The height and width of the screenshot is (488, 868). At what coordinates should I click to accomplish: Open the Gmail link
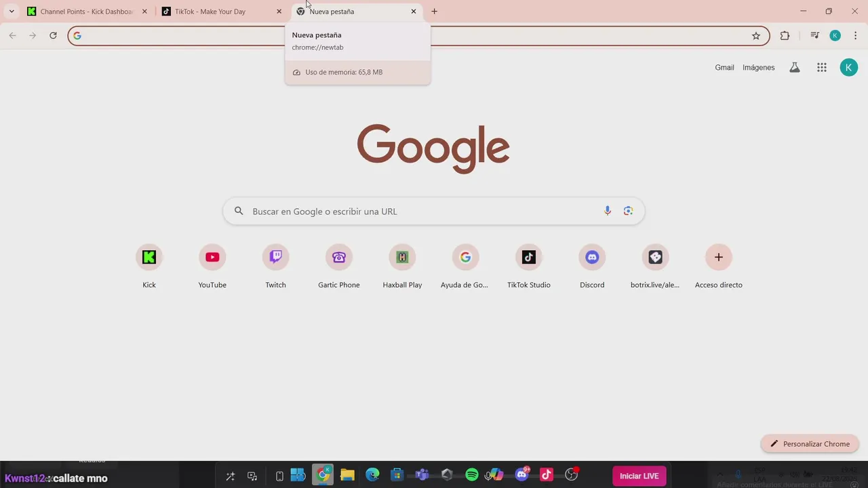[x=724, y=67]
